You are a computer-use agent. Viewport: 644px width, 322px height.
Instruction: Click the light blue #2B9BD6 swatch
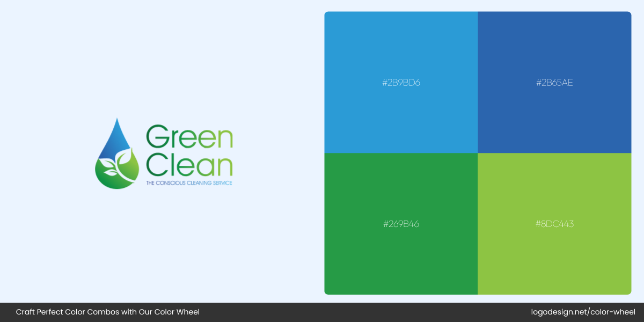click(401, 82)
